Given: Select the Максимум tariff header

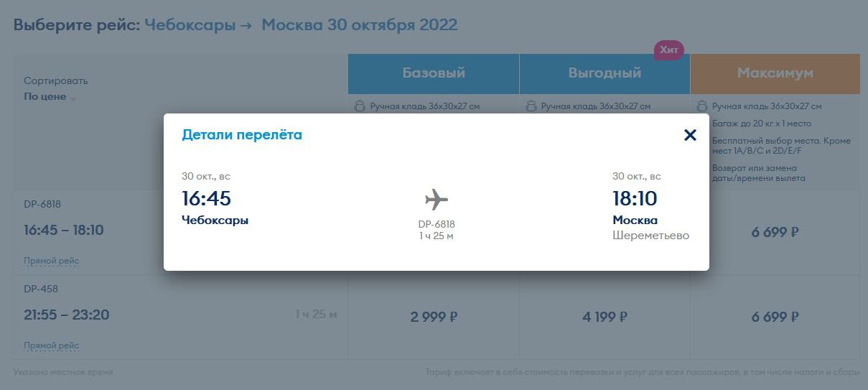Looking at the screenshot, I should pos(775,73).
